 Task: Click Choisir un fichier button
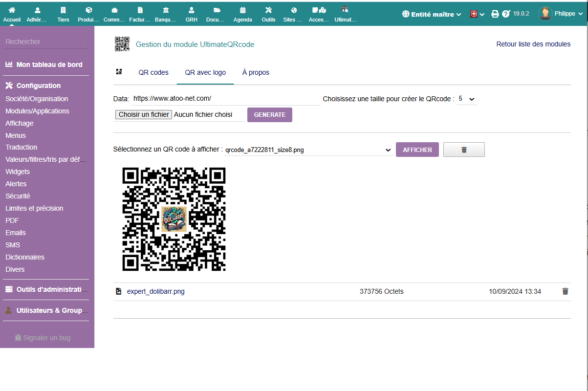tap(144, 115)
